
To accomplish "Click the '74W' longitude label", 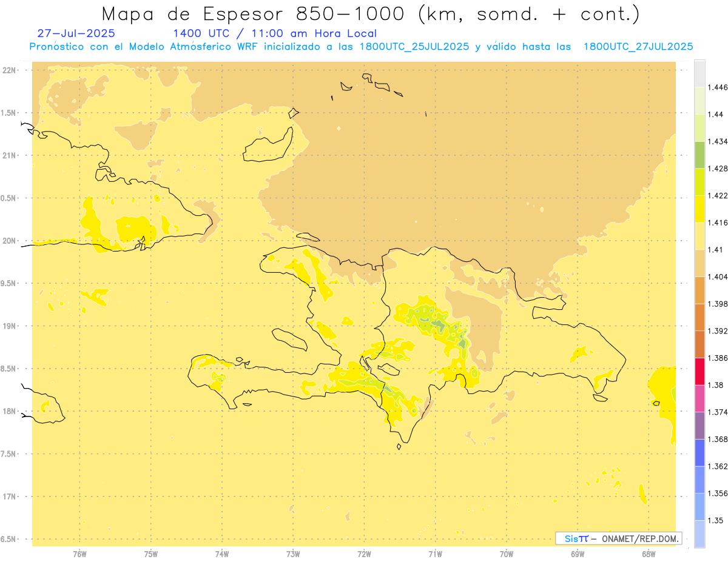I will click(222, 554).
